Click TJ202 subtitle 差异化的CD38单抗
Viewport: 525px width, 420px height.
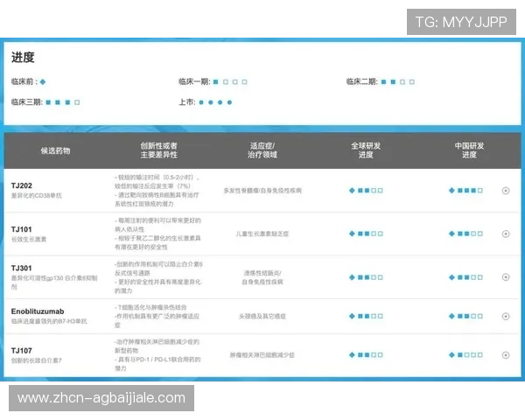[x=36, y=196]
